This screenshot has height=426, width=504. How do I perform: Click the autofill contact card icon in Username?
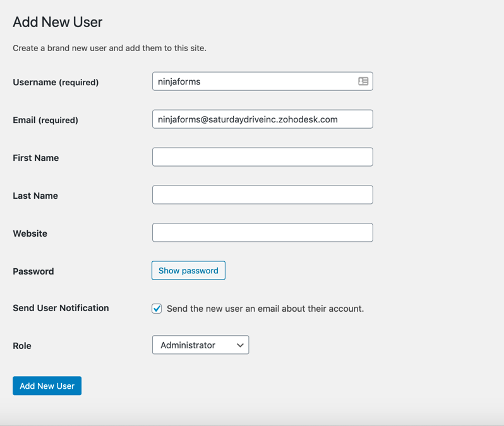363,81
